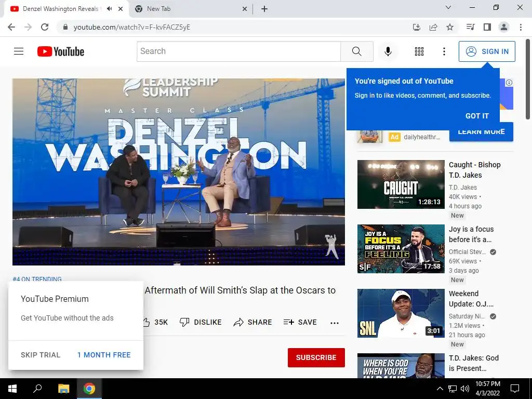
Task: Bookmark this page with star
Action: (x=449, y=27)
